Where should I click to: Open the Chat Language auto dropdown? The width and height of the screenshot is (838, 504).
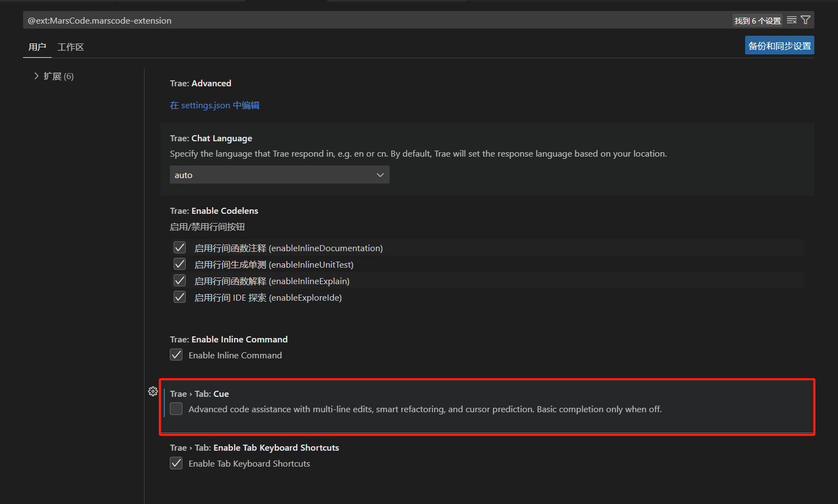[x=279, y=175]
